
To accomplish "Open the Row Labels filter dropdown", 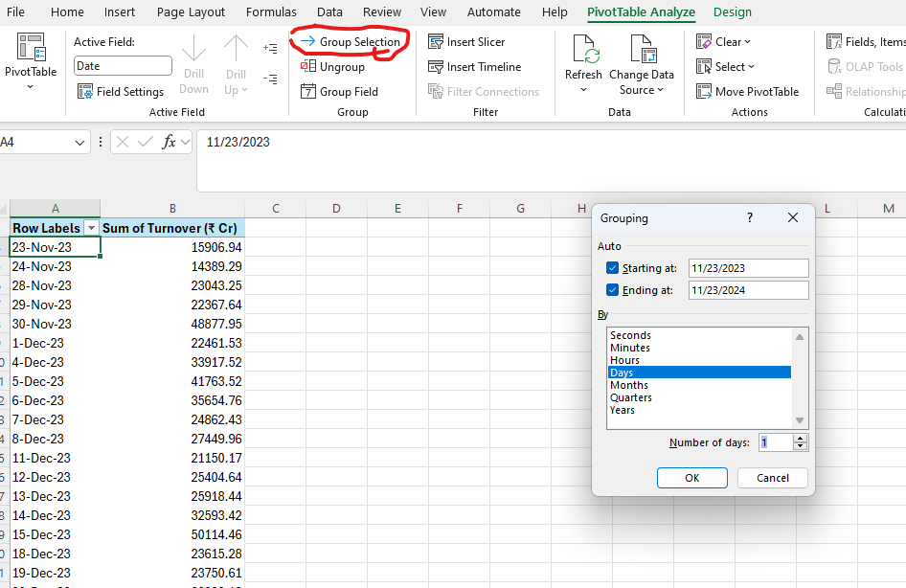I will click(91, 227).
